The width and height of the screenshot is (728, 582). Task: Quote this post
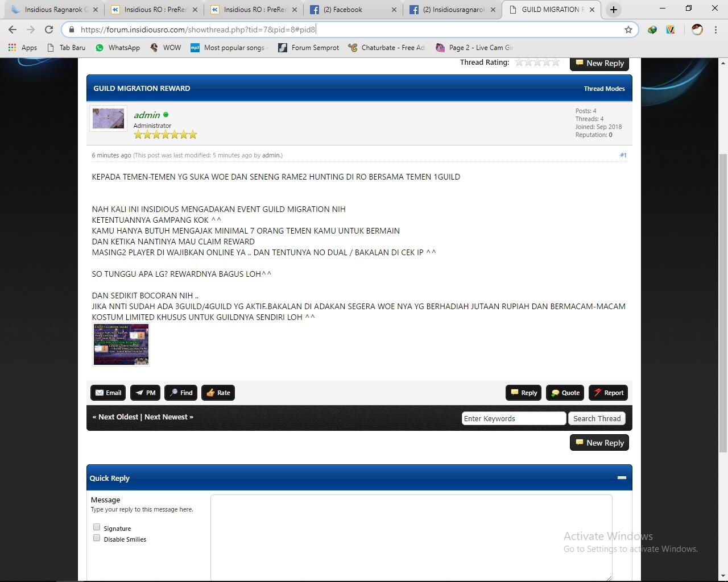565,393
